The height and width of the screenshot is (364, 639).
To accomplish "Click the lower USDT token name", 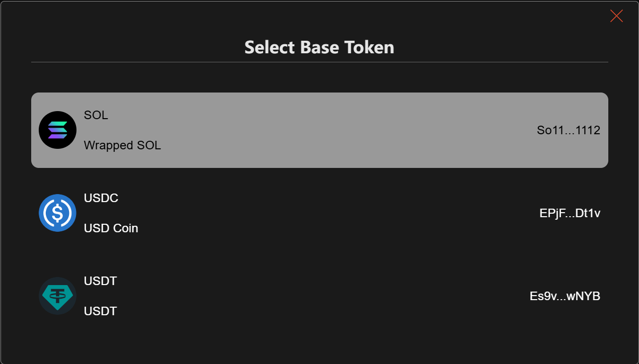I will tap(100, 311).
